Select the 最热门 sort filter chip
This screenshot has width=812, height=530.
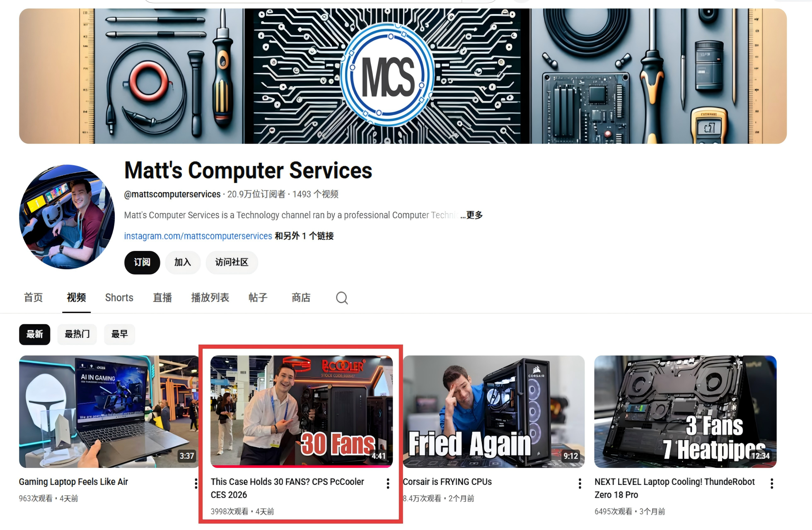click(x=77, y=334)
